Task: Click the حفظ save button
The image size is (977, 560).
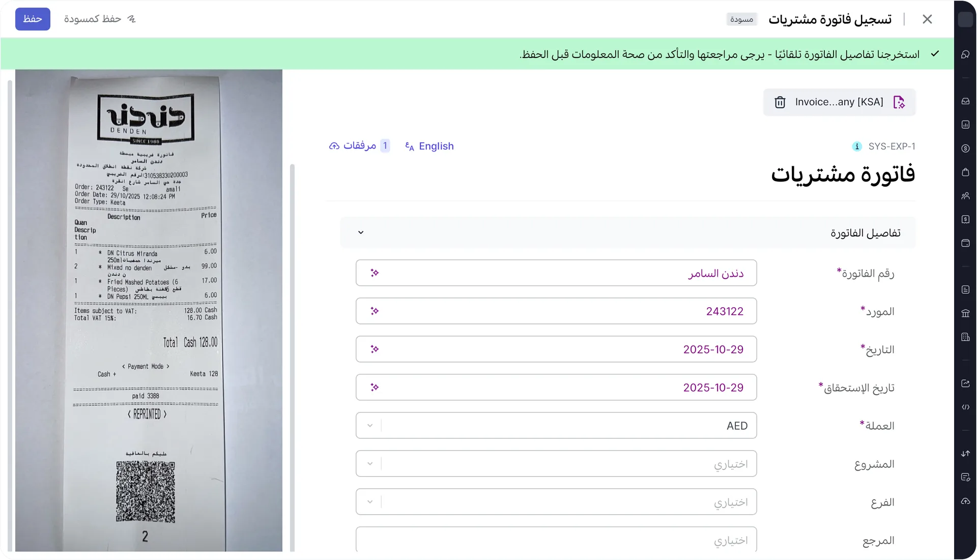Action: (33, 19)
